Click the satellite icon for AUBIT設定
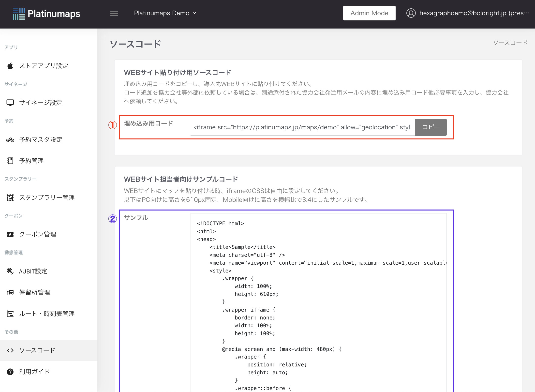 10,271
